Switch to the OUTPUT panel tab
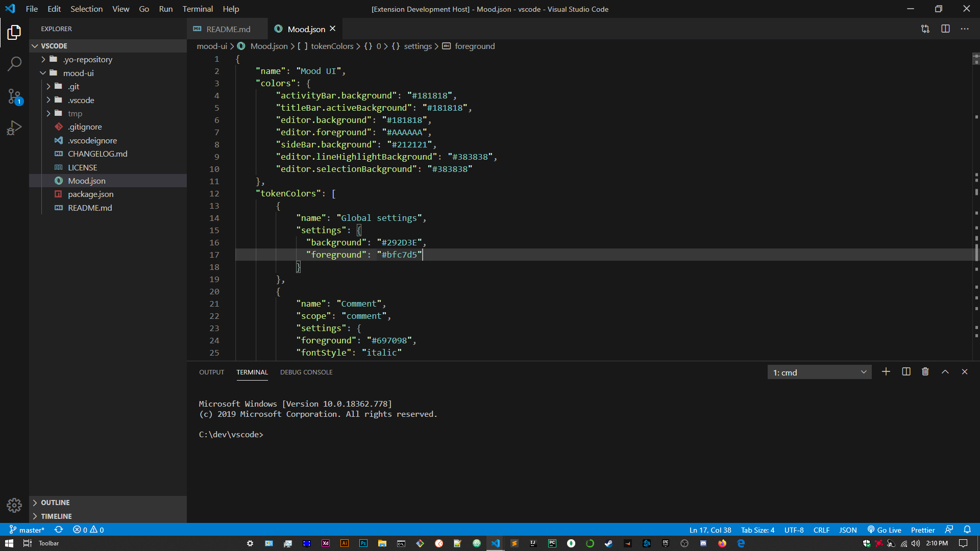Viewport: 980px width, 551px height. point(212,372)
